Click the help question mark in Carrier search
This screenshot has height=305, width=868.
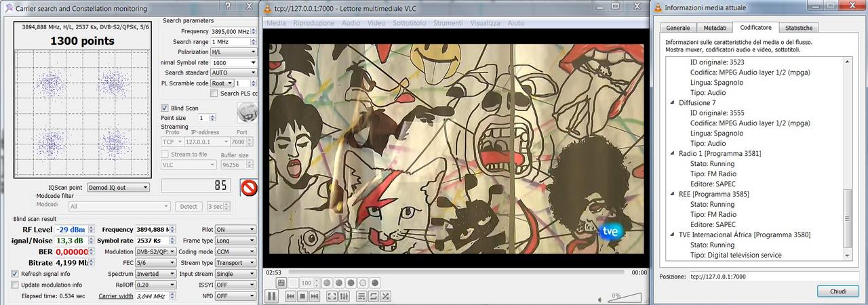point(227,6)
